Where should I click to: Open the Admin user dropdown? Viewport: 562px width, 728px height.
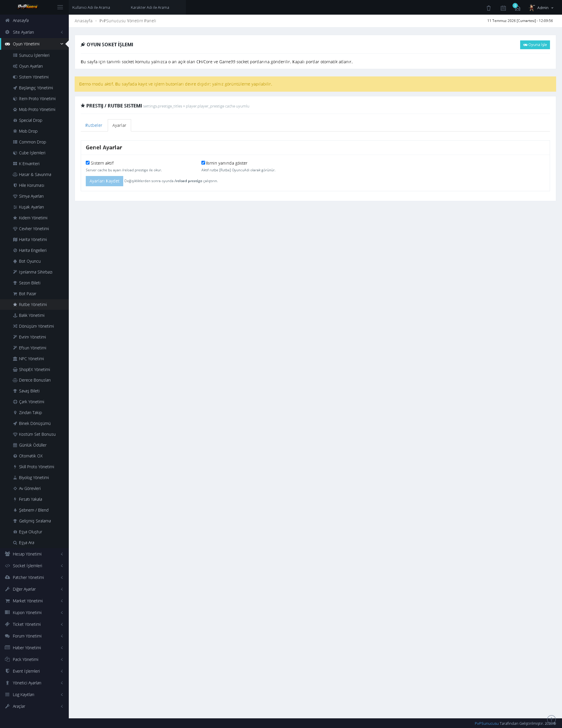tap(541, 8)
